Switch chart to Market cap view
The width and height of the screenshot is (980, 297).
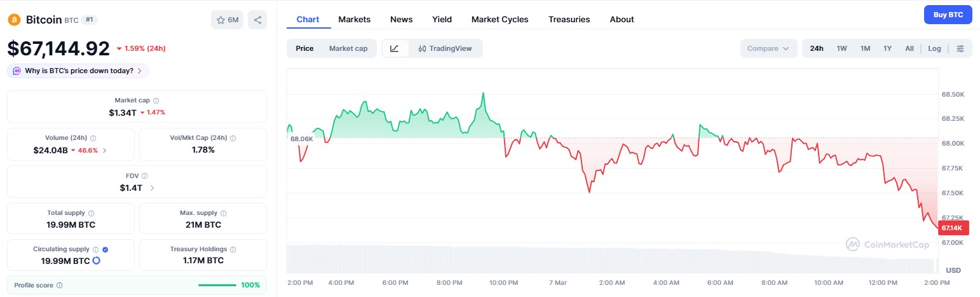click(348, 48)
